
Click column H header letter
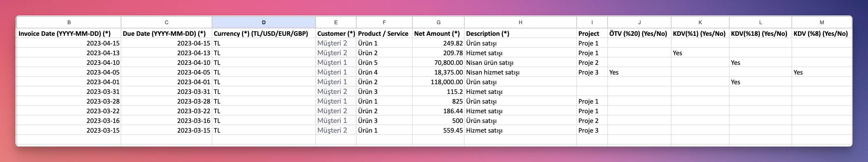pos(520,22)
